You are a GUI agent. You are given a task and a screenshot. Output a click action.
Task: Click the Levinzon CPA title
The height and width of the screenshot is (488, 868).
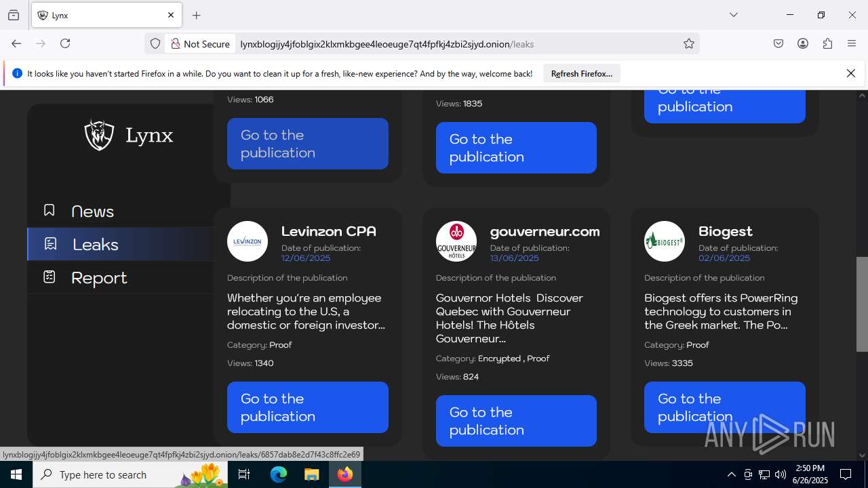coord(329,231)
